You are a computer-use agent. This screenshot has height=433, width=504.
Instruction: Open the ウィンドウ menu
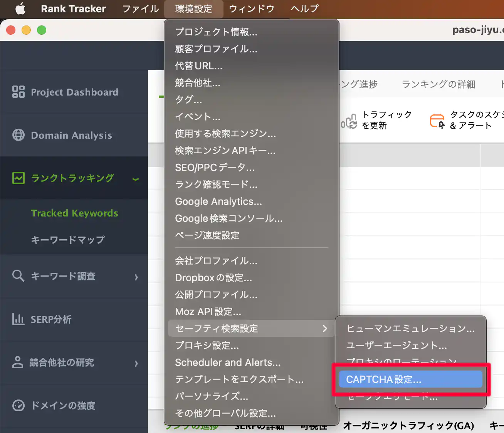252,8
